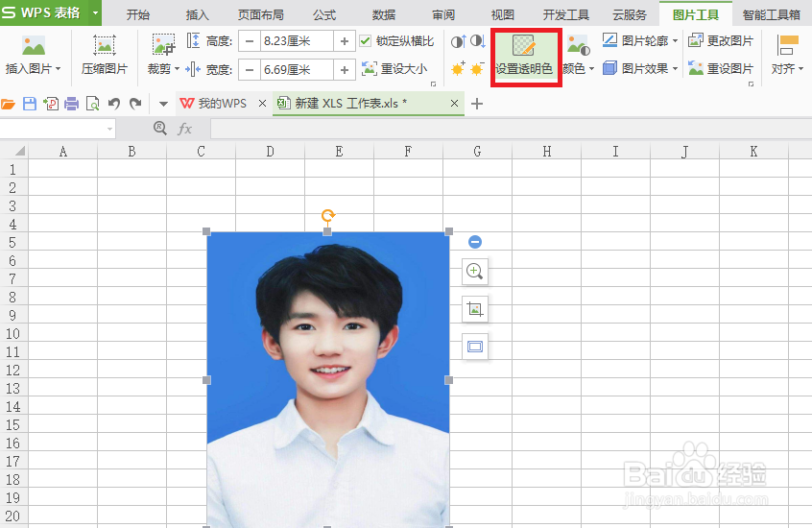This screenshot has width=812, height=528.
Task: Click the Save icon in quick toolbar
Action: coord(30,104)
